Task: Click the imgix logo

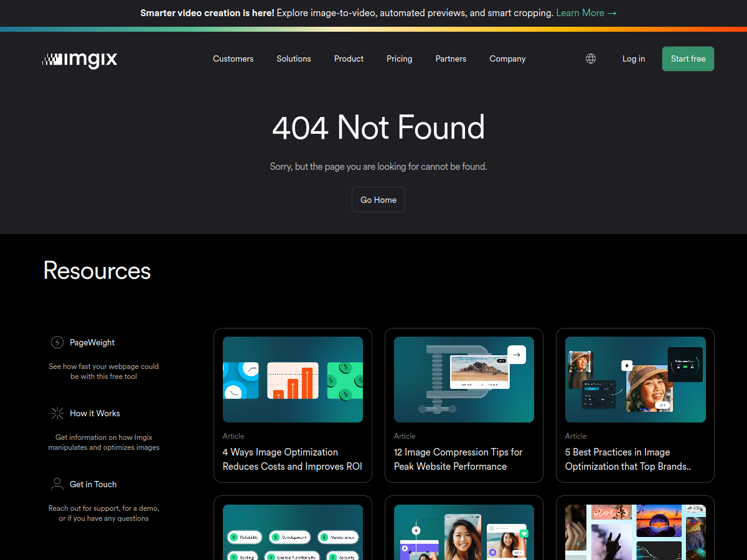Action: 80,60
